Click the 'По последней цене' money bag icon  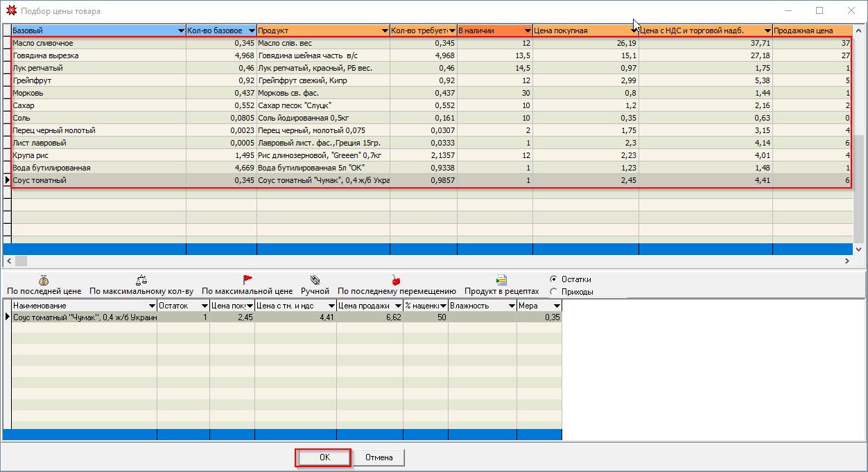(x=44, y=280)
